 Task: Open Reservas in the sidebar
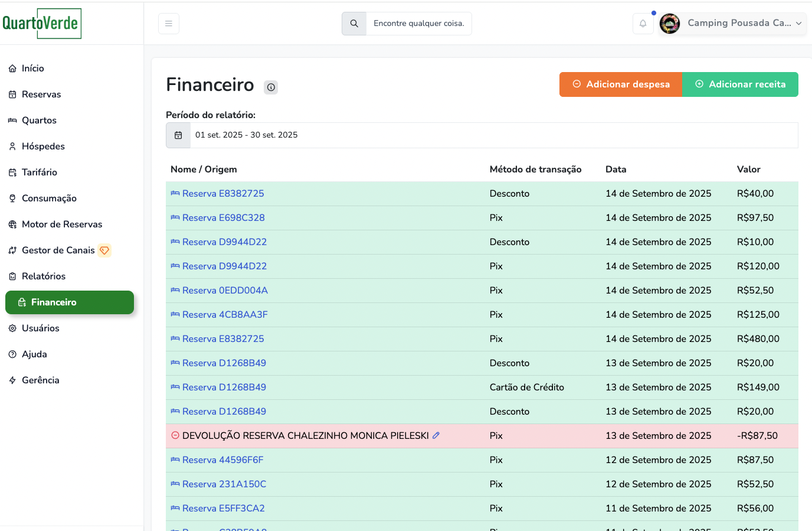(x=41, y=95)
